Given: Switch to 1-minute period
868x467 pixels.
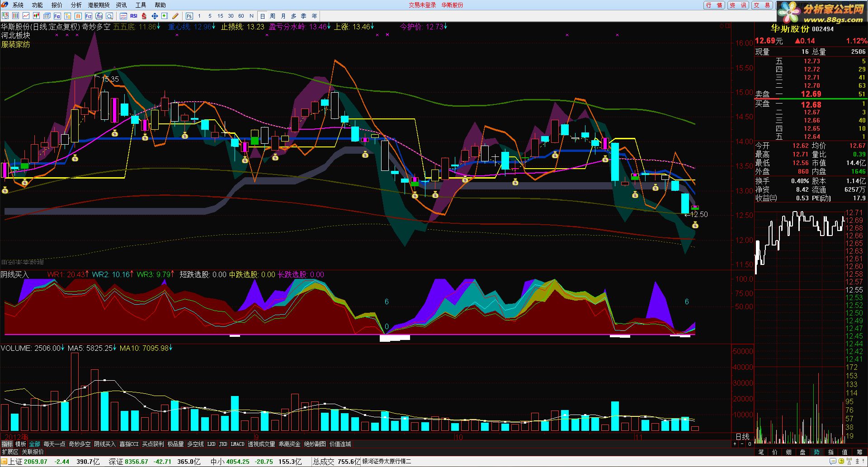Looking at the screenshot, I should 199,16.
